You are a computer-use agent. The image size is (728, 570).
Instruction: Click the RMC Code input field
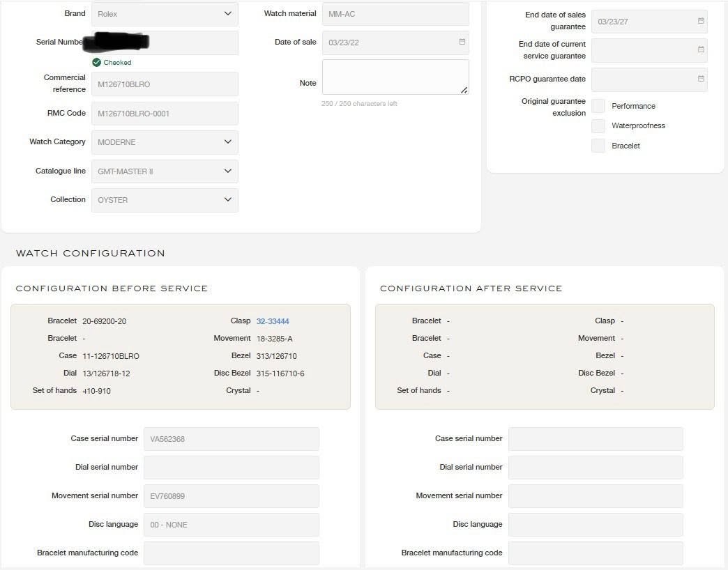[165, 113]
